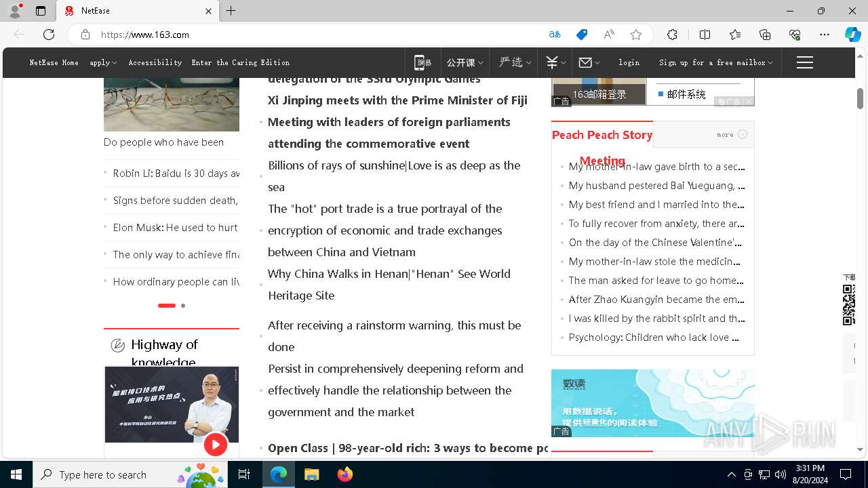
Task: Open a new browser tab
Action: [x=231, y=11]
